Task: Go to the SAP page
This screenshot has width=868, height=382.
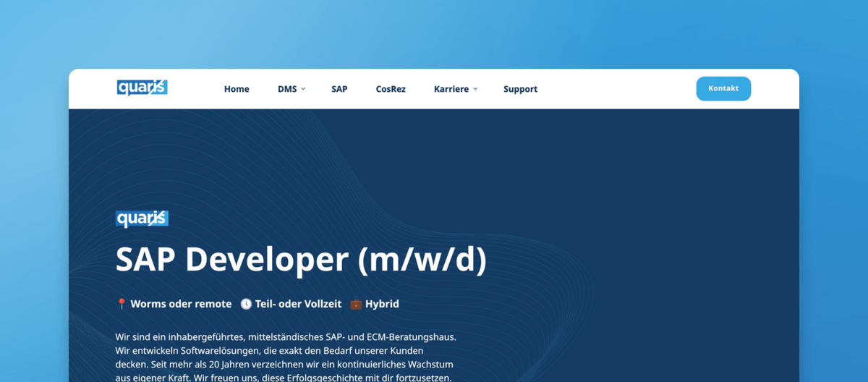Action: pos(339,89)
